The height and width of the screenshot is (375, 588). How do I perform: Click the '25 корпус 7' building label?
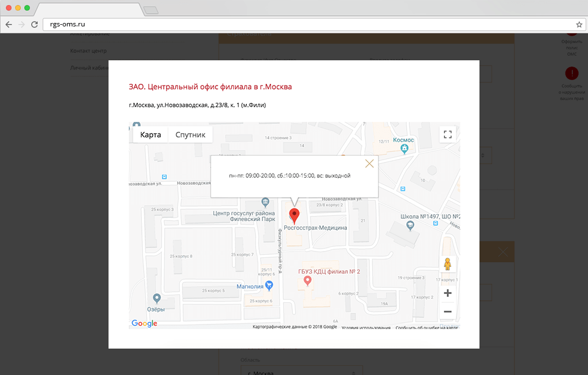click(x=242, y=254)
